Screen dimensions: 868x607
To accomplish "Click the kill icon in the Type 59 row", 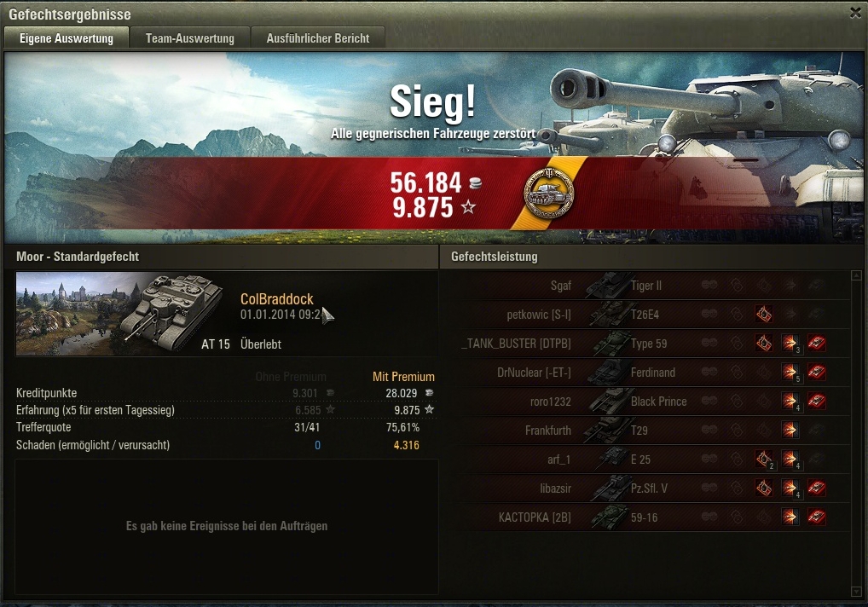I will (817, 343).
